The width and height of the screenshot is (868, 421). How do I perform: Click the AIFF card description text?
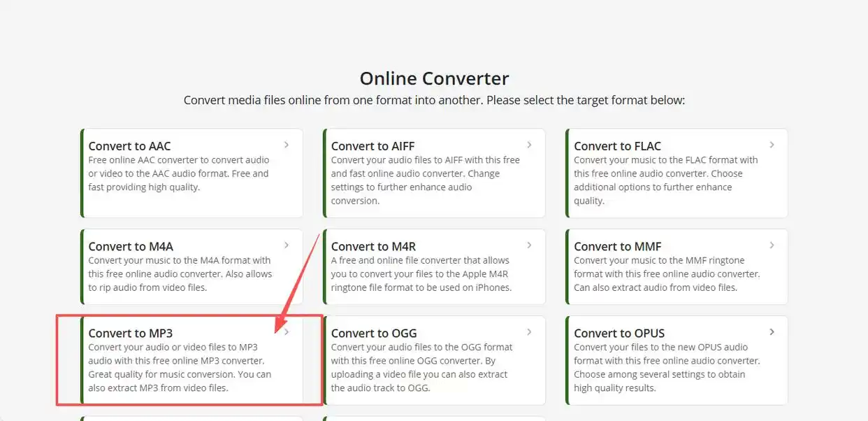425,180
